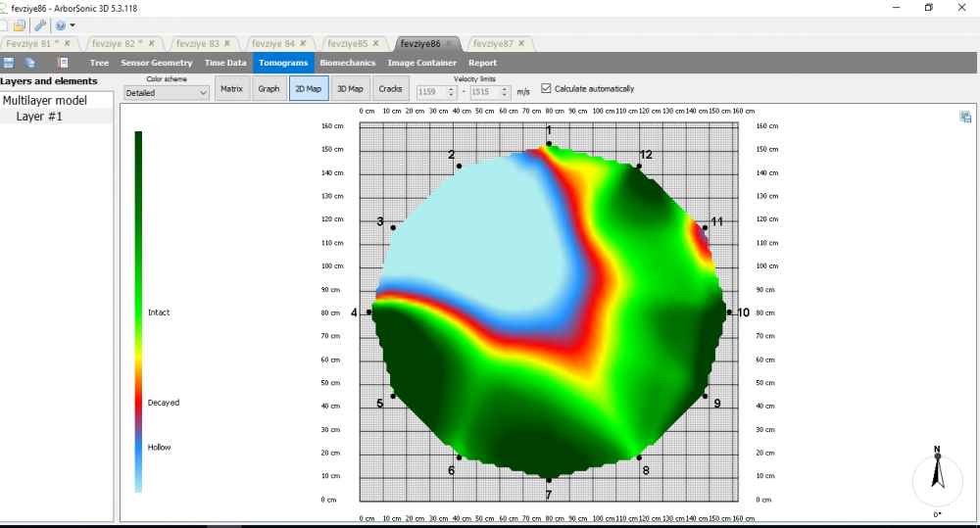Viewport: 980px width, 528px height.
Task: Click the save all icon
Action: [x=30, y=63]
